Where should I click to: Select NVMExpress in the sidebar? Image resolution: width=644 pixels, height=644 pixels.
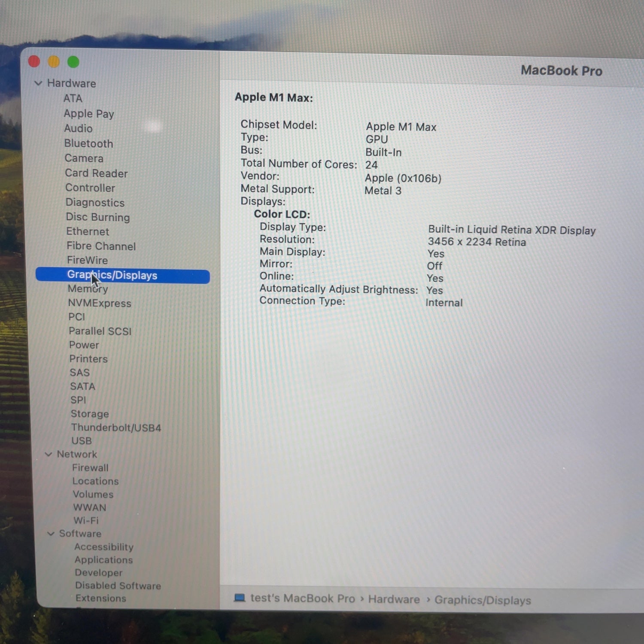[x=100, y=303]
